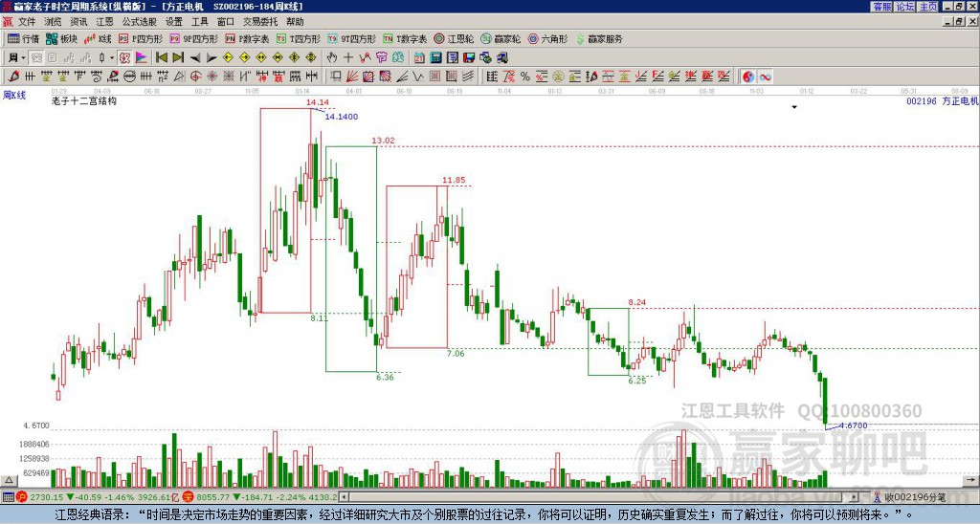980x524 pixels.
Task: Select the fan lines drawing tool
Action: (352, 76)
